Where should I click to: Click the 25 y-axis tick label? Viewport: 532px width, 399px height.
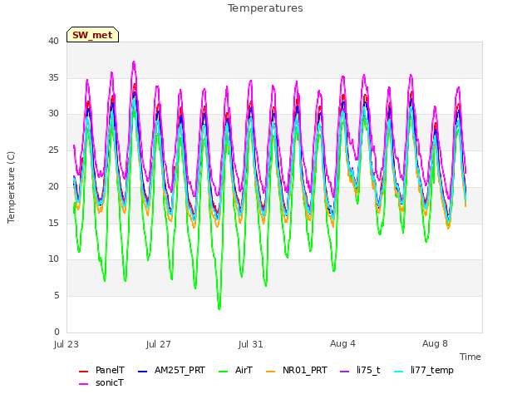coord(53,150)
